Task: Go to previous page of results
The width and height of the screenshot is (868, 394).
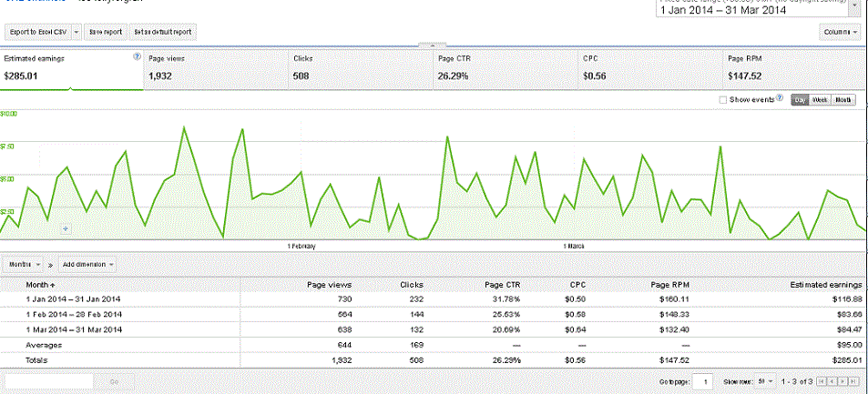Action: point(832,381)
